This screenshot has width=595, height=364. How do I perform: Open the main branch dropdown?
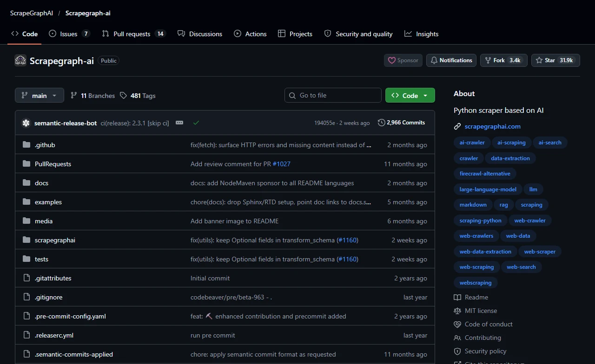(40, 95)
